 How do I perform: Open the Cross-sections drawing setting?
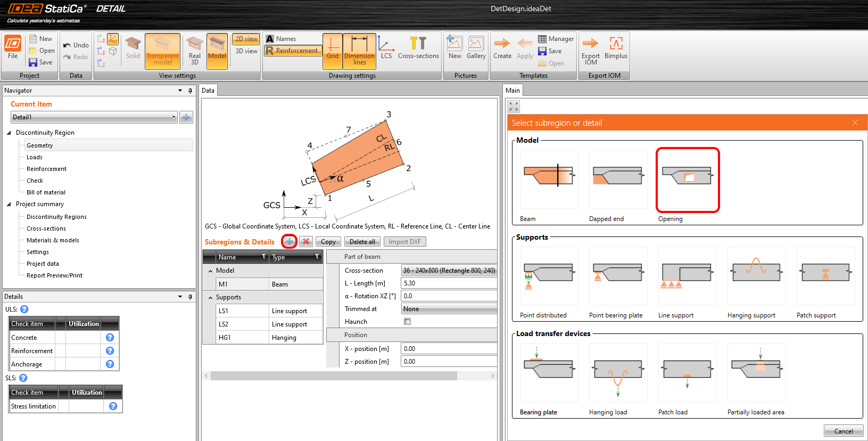[x=418, y=48]
